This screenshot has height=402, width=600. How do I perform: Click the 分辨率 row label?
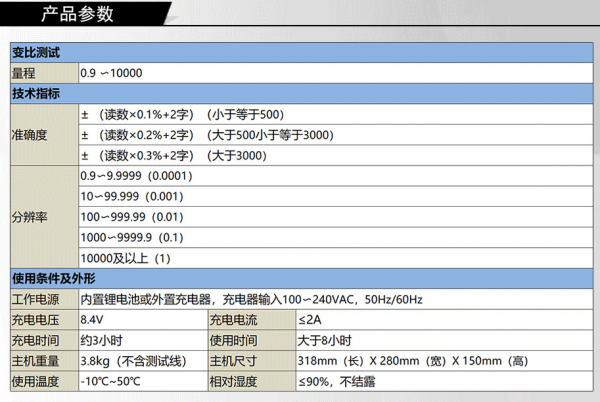29,216
